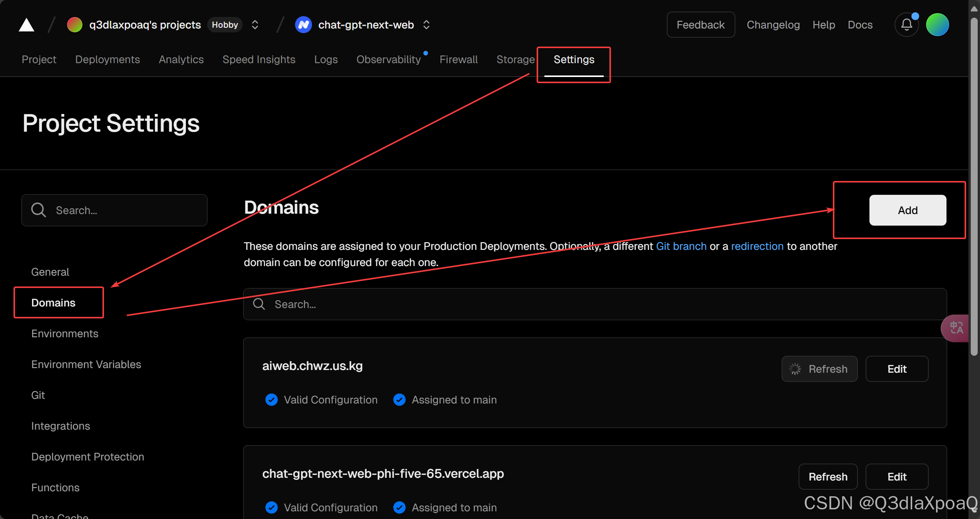Open Deployment Protection settings
980x519 pixels.
88,457
